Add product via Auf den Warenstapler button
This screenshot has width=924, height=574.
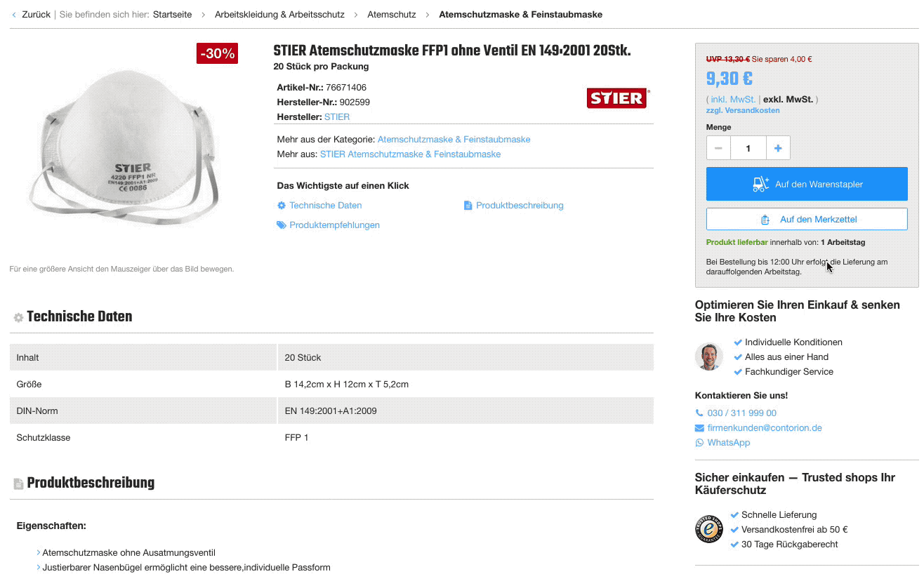pos(807,184)
